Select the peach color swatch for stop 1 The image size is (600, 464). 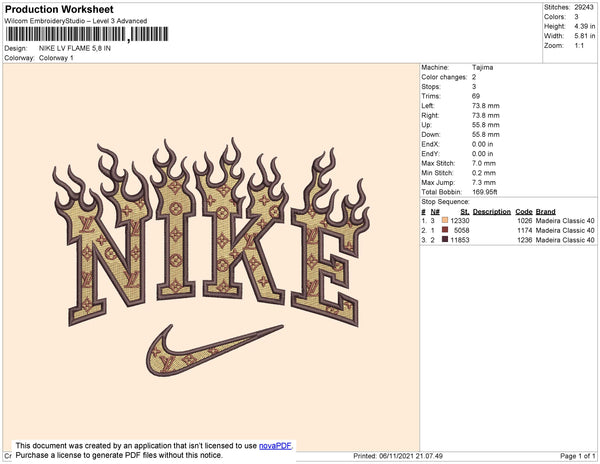pos(445,220)
